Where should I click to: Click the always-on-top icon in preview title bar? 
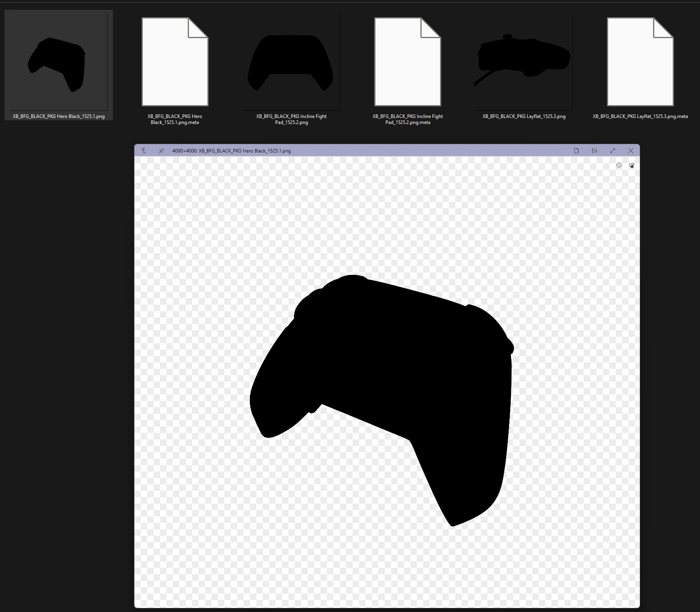tap(144, 151)
